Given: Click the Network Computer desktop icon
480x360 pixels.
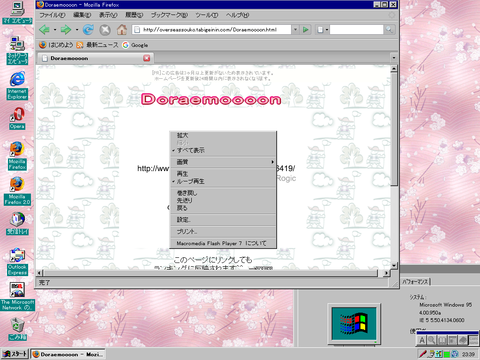Looking at the screenshot, I should (x=17, y=51).
